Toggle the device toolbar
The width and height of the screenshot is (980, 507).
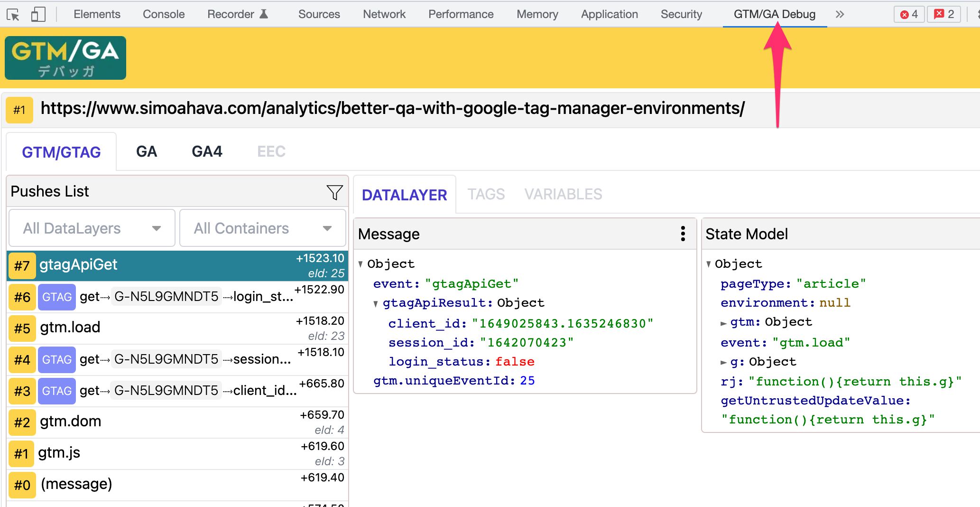(x=39, y=14)
